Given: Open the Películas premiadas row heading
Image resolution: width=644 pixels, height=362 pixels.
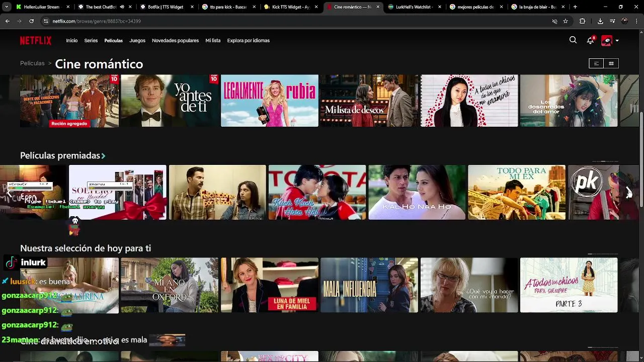Looking at the screenshot, I should click(x=60, y=156).
